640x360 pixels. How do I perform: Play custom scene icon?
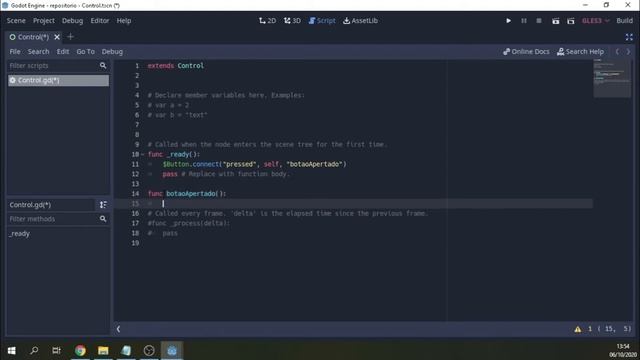(571, 21)
